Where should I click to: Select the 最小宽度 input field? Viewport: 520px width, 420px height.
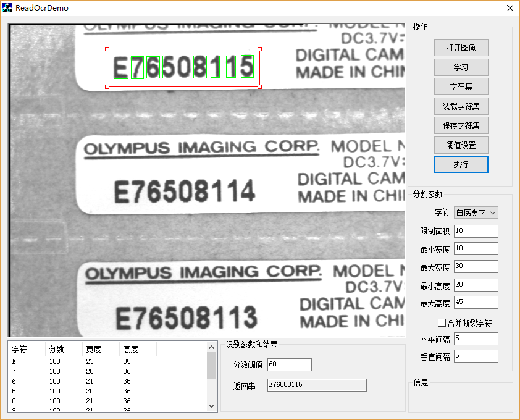[x=476, y=249]
